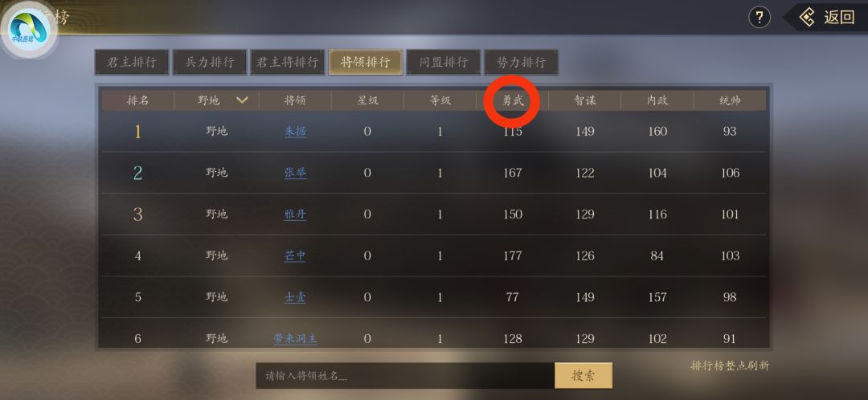The height and width of the screenshot is (400, 868).
Task: Open general 朱据 profile link
Action: tap(295, 132)
